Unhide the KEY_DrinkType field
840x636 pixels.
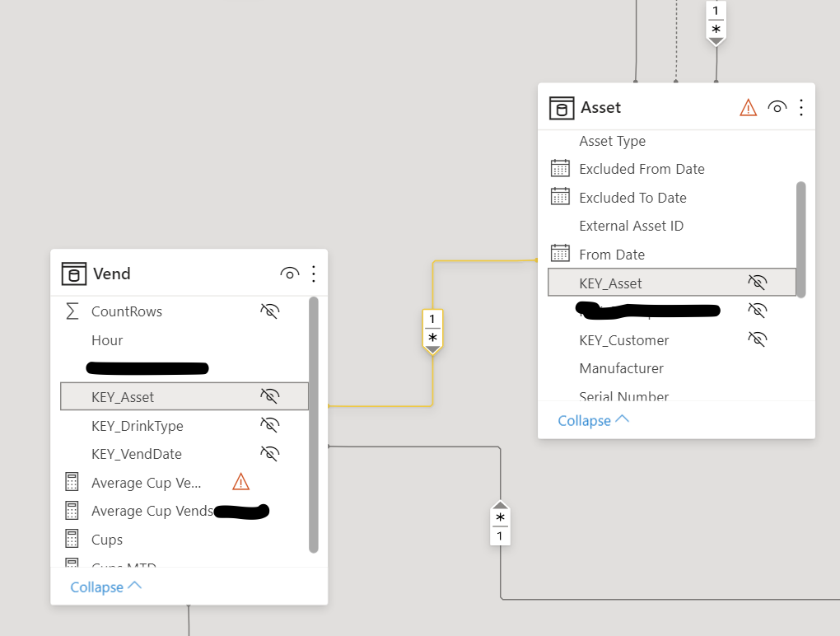(270, 425)
